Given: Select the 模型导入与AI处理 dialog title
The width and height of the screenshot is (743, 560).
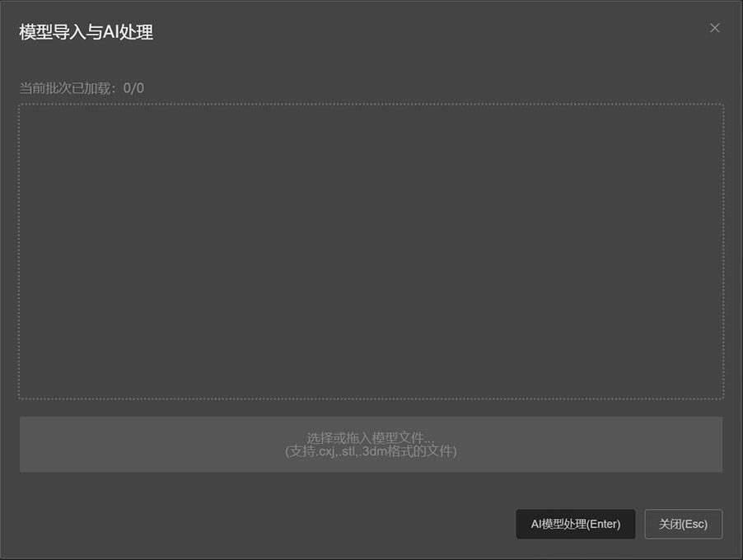Looking at the screenshot, I should tap(86, 32).
